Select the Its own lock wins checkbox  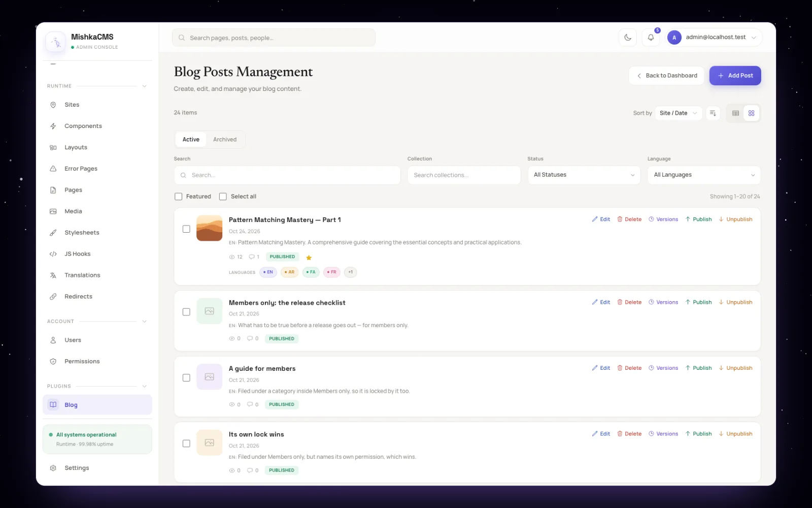(186, 444)
